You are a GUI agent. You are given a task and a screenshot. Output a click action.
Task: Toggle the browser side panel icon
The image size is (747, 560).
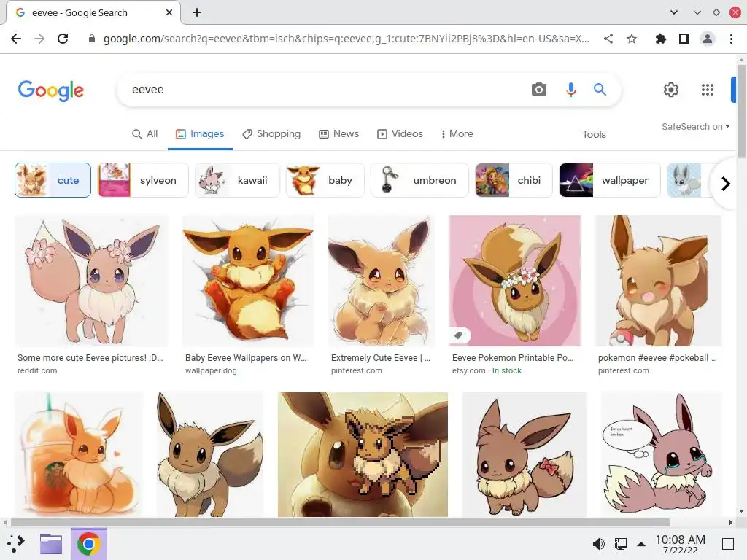684,39
